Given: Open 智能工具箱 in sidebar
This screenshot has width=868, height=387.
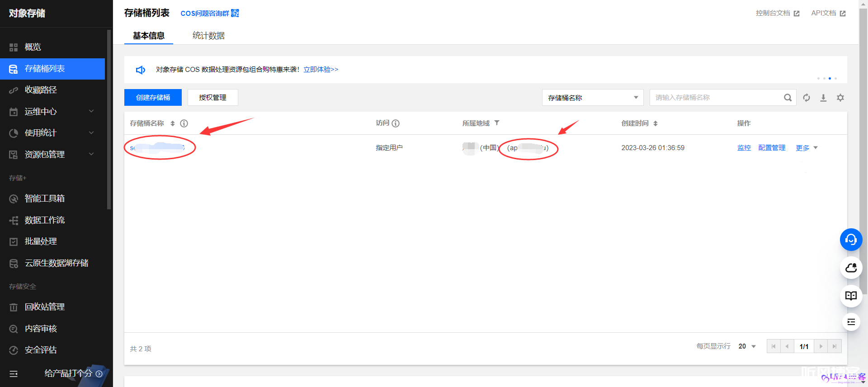Looking at the screenshot, I should click(52, 198).
